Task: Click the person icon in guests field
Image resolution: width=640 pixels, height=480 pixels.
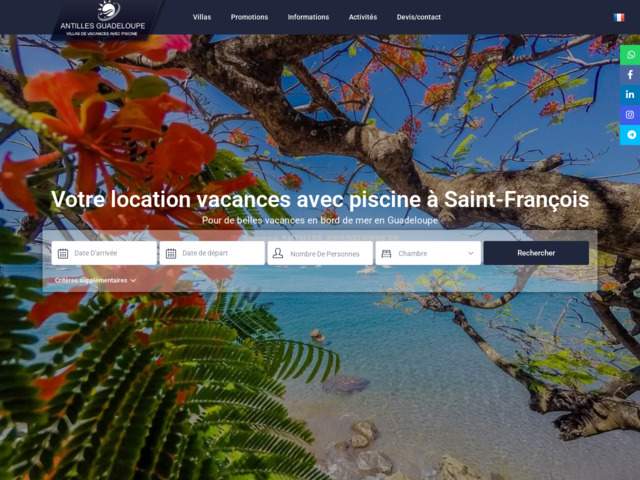Action: [278, 253]
